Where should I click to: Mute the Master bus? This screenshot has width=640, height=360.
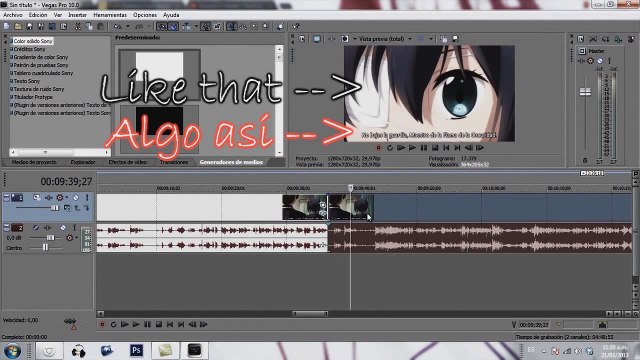click(x=600, y=61)
